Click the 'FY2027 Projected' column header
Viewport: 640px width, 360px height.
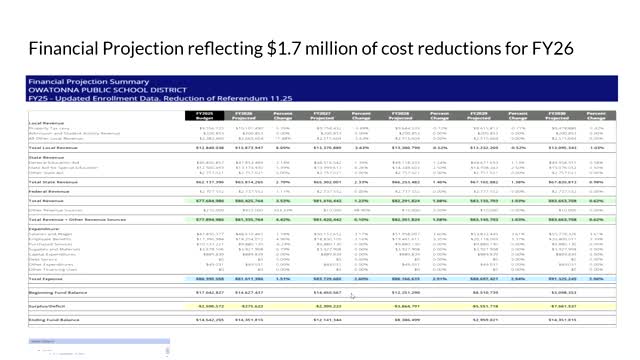pos(322,116)
